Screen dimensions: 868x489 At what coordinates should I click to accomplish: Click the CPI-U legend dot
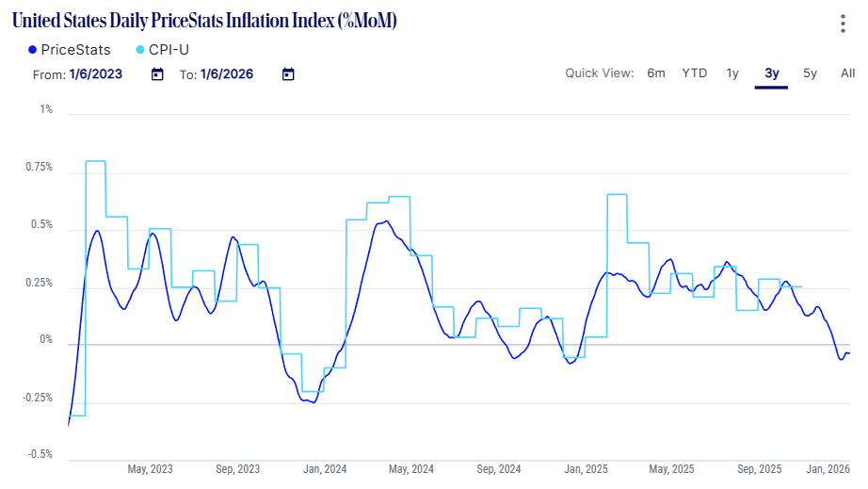(x=140, y=50)
